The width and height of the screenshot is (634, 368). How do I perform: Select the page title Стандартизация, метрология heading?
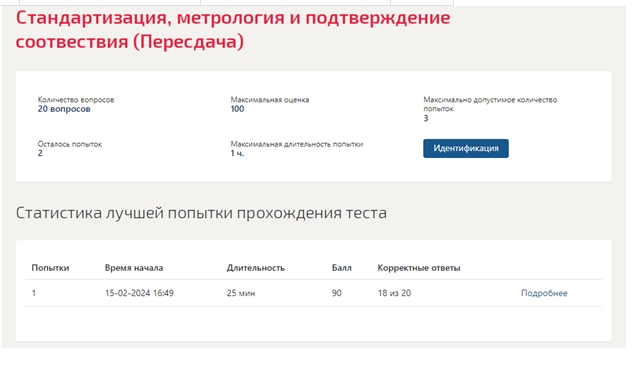233,30
